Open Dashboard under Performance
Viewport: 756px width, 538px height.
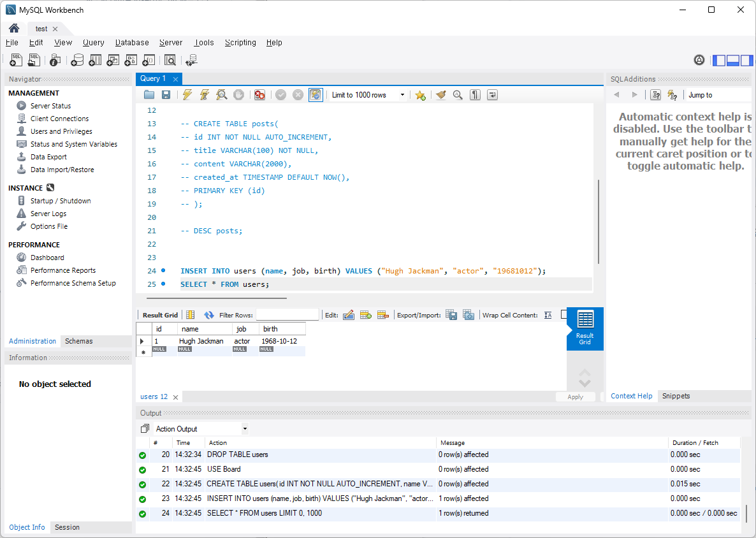click(x=47, y=258)
